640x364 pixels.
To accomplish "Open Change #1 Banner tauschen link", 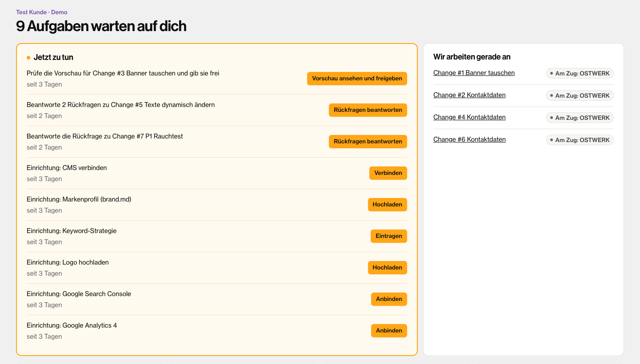I will point(474,73).
